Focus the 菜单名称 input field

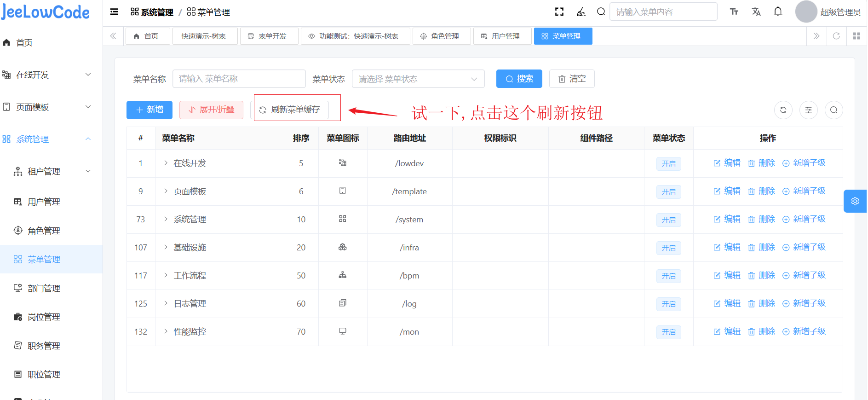[x=239, y=79]
